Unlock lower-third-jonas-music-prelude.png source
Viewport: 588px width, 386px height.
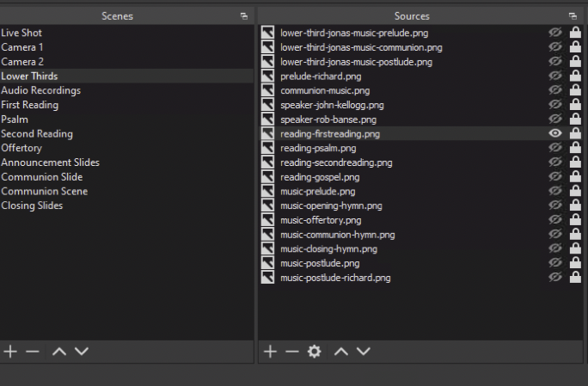[x=575, y=33]
